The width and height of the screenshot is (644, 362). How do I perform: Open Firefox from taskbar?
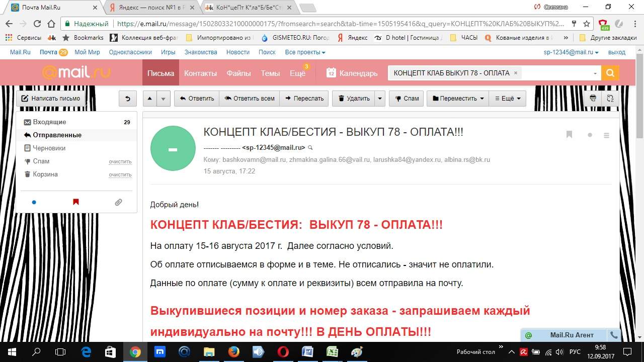[x=233, y=352]
